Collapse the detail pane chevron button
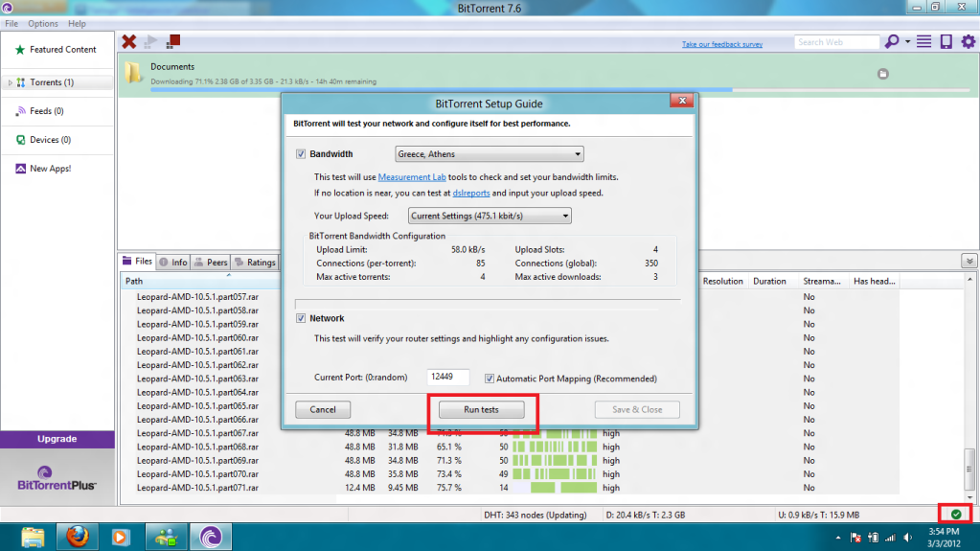 (969, 262)
